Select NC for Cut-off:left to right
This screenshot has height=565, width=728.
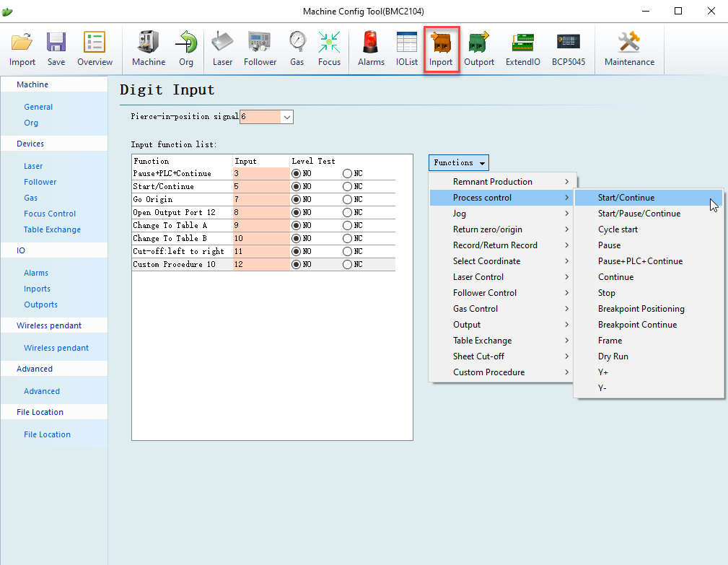[x=347, y=252]
